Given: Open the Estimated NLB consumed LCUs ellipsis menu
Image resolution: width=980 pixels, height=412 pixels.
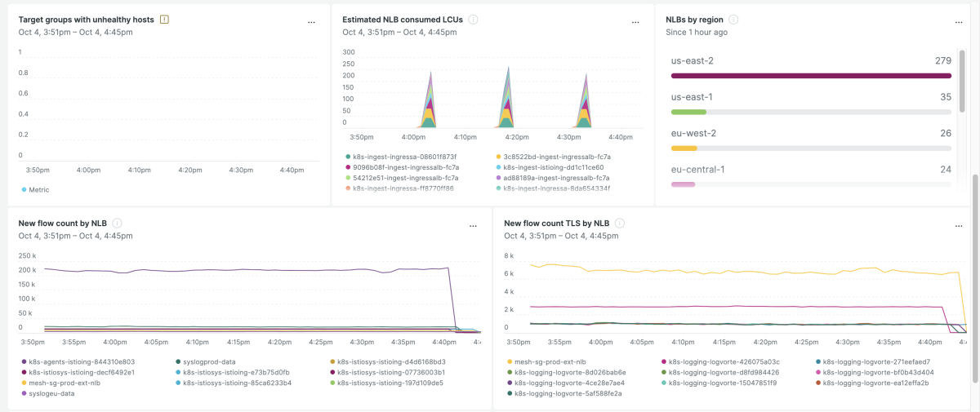Looking at the screenshot, I should (635, 23).
